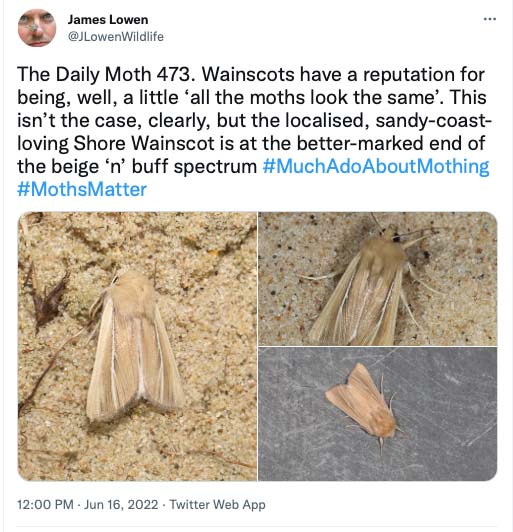Open the James Lowen display name
The width and height of the screenshot is (513, 532).
(x=108, y=20)
